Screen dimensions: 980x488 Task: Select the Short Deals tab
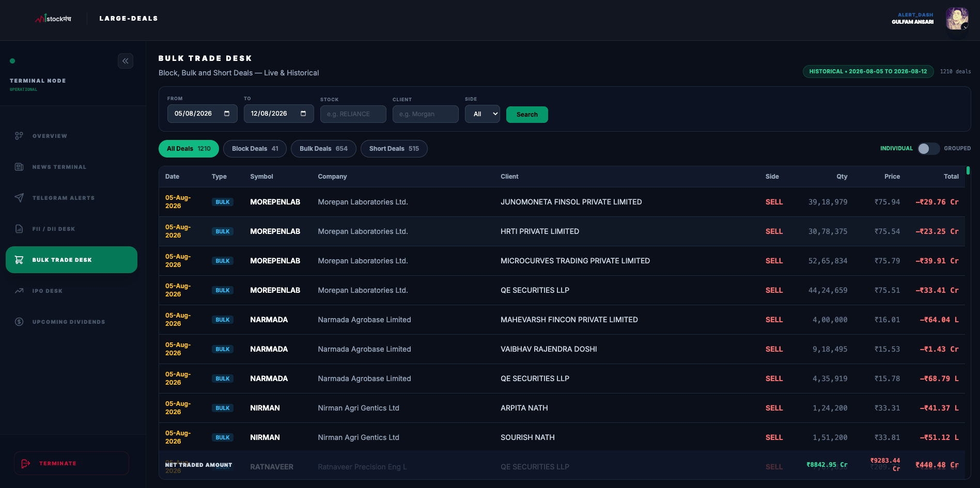394,149
